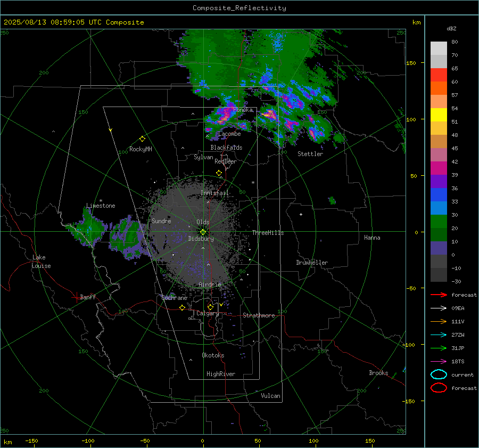Click the small green echo north of Hanna
The image size is (479, 448).
(332, 201)
